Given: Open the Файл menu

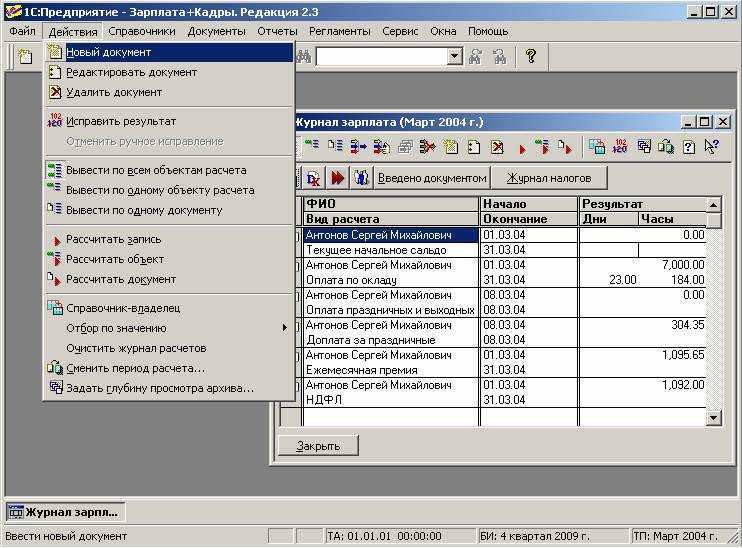Looking at the screenshot, I should [x=22, y=31].
